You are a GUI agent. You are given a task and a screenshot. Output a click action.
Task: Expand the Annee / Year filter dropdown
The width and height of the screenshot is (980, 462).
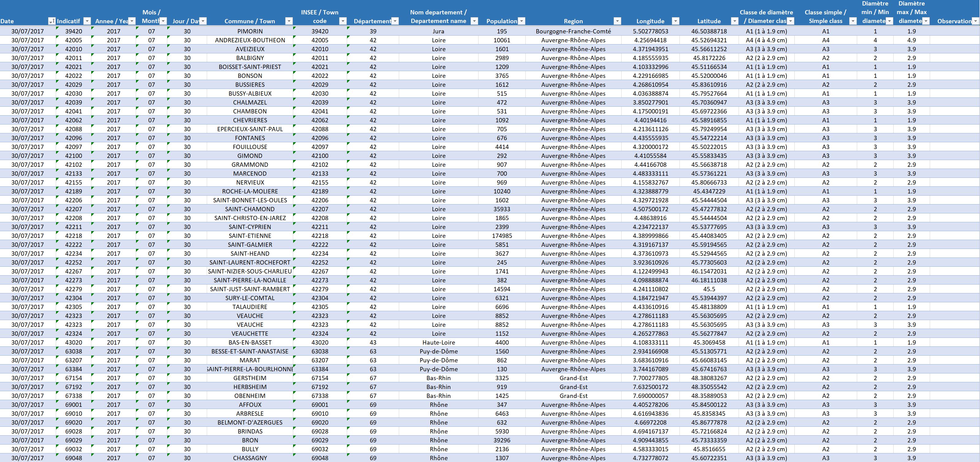click(132, 21)
